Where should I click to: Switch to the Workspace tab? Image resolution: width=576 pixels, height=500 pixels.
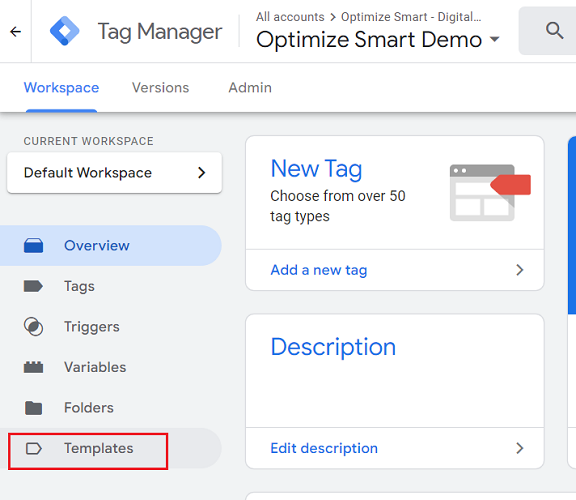pos(61,88)
